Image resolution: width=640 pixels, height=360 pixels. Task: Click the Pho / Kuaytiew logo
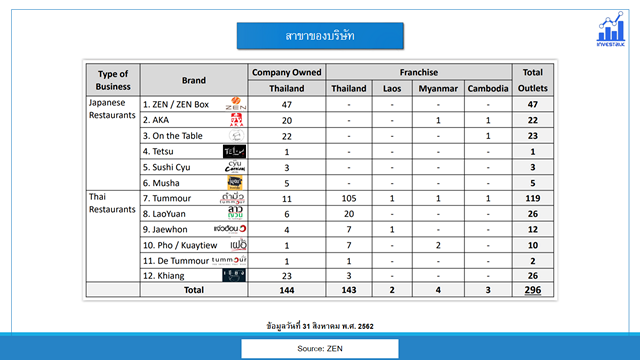coord(238,244)
